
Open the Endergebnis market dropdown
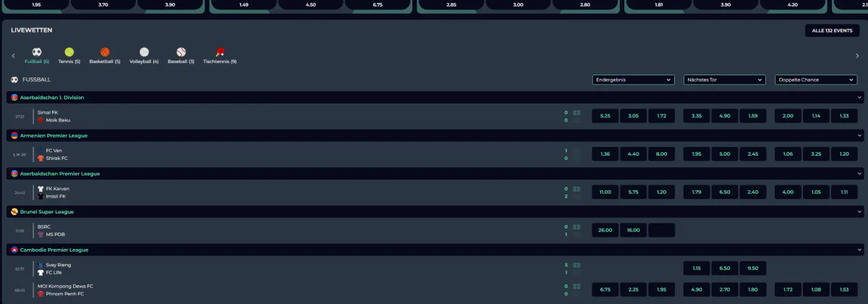[633, 80]
